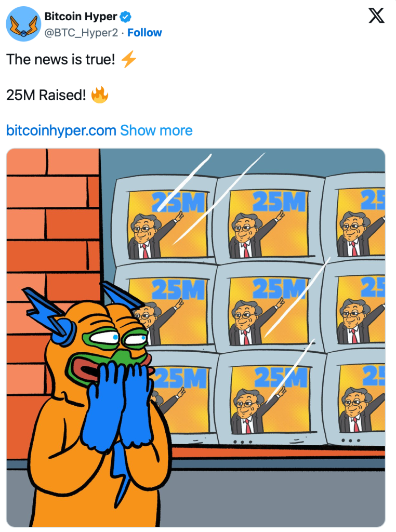Expand tweet with Show more
The width and height of the screenshot is (396, 532).
156,130
